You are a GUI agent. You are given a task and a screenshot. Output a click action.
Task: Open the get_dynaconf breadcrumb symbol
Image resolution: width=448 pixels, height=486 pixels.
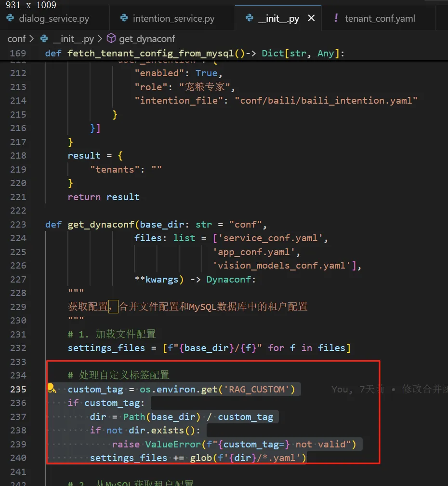pyautogui.click(x=147, y=39)
